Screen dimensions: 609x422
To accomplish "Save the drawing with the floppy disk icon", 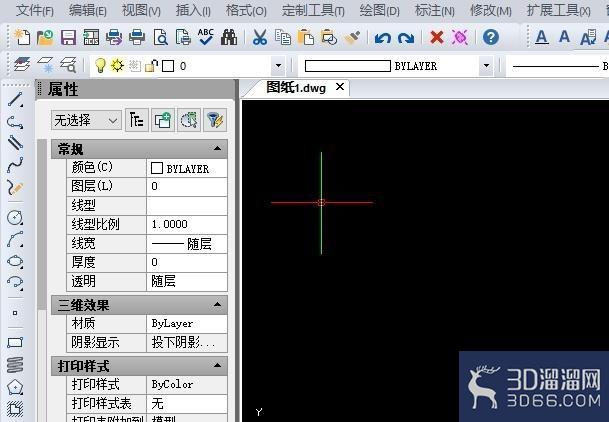I will coord(68,38).
